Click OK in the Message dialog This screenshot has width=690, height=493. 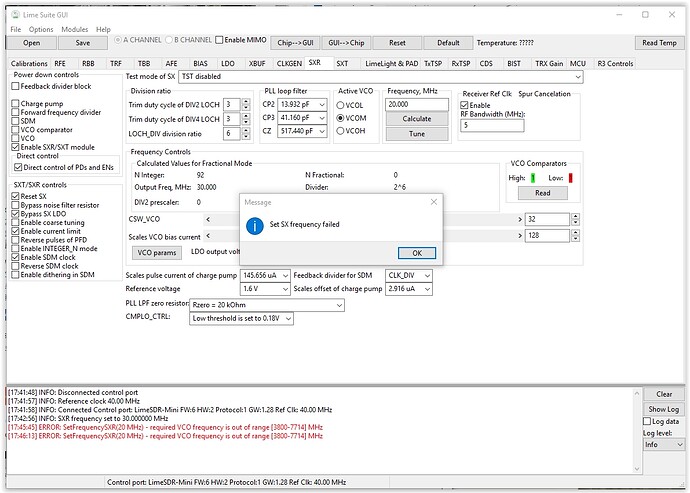(x=416, y=253)
